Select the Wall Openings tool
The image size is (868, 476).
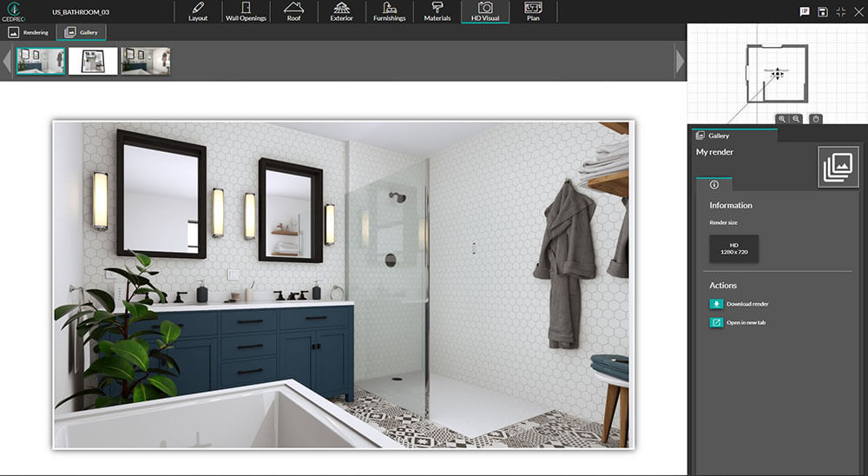(x=246, y=11)
